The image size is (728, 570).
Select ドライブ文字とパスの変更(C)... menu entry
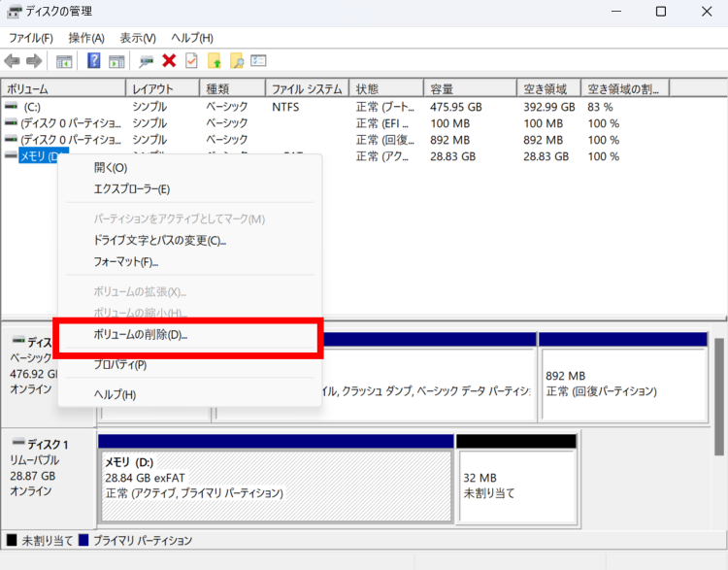(159, 240)
